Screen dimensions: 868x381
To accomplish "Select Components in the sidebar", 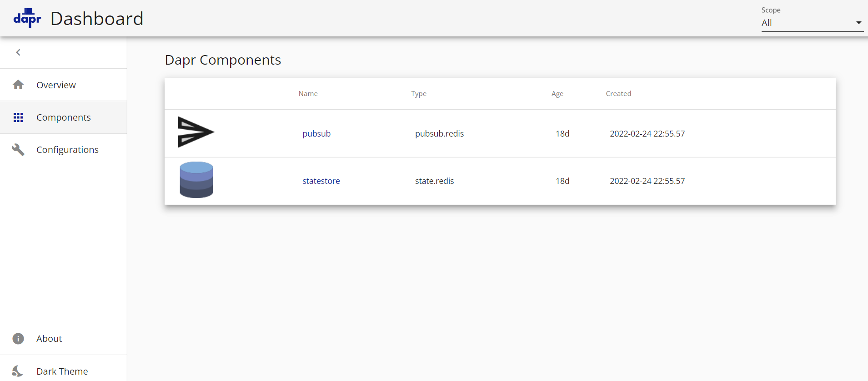I will click(64, 117).
